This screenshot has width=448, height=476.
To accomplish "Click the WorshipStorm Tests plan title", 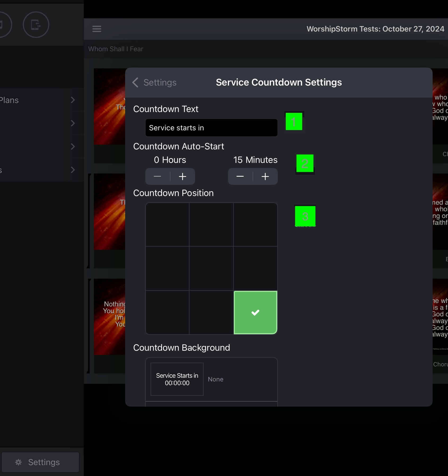I will pos(375,29).
